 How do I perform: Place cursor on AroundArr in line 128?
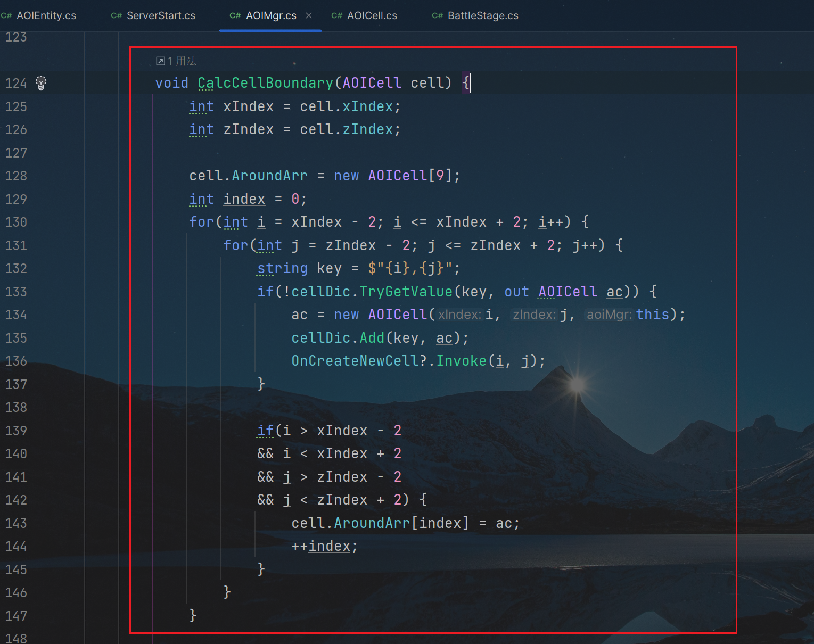(269, 176)
